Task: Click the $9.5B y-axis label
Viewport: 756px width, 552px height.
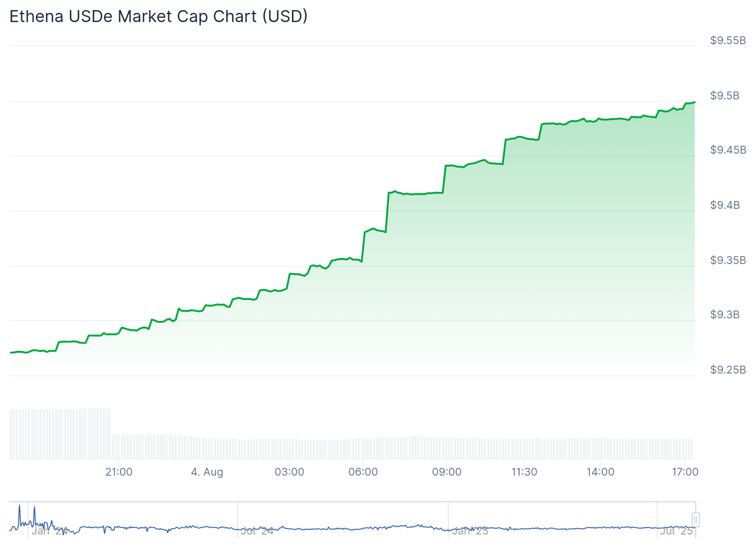Action: pyautogui.click(x=725, y=96)
